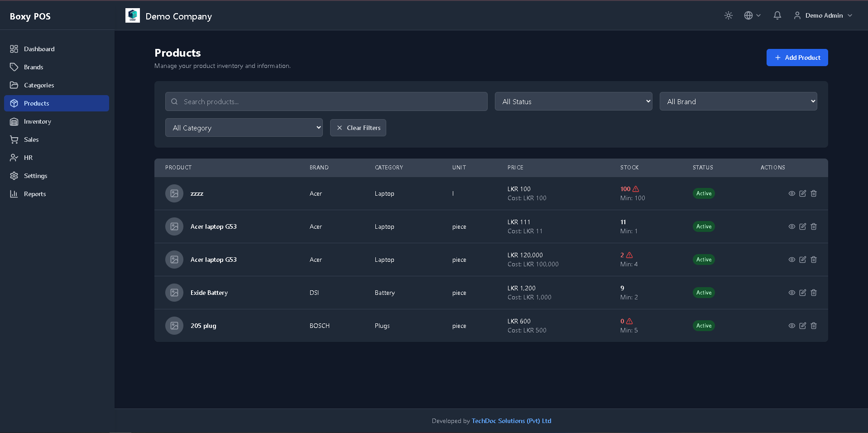View Acer laptop G53 priced LKR 120,000
The height and width of the screenshot is (433, 868).
pos(791,260)
